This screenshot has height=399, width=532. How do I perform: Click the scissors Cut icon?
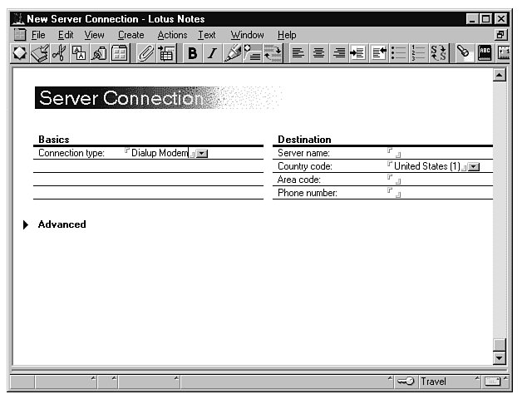click(60, 54)
